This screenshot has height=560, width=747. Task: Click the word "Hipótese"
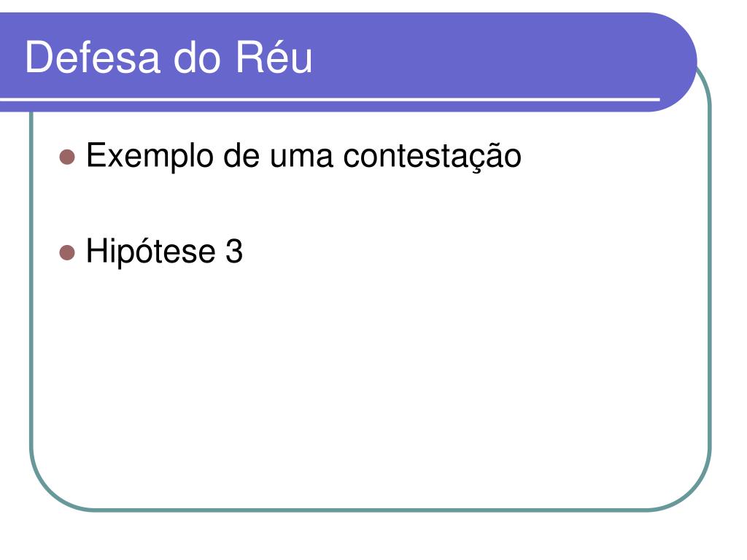pyautogui.click(x=150, y=251)
